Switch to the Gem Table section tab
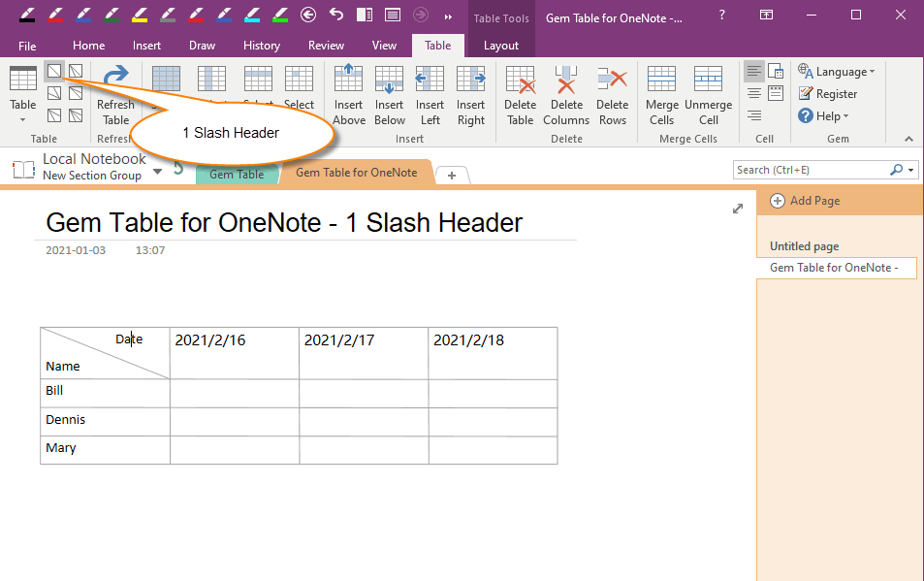The width and height of the screenshot is (924, 581). (236, 173)
